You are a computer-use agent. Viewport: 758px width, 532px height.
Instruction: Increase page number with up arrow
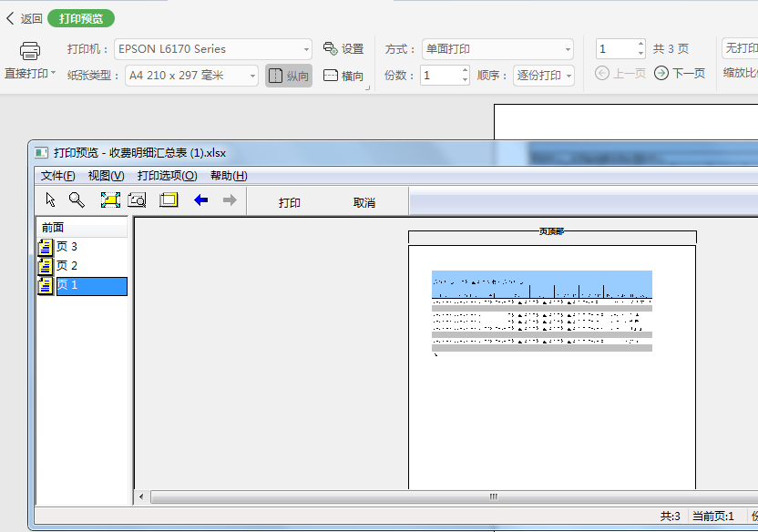[x=641, y=44]
